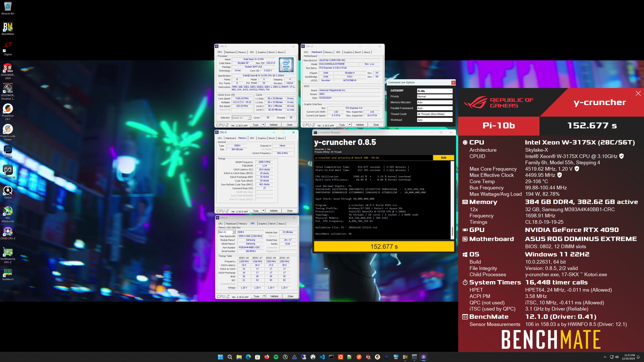Viewport: 644px width, 362px height.
Task: Expand Tools dropdown arrow in CPU-Z Memory window
Action: [x=263, y=211]
